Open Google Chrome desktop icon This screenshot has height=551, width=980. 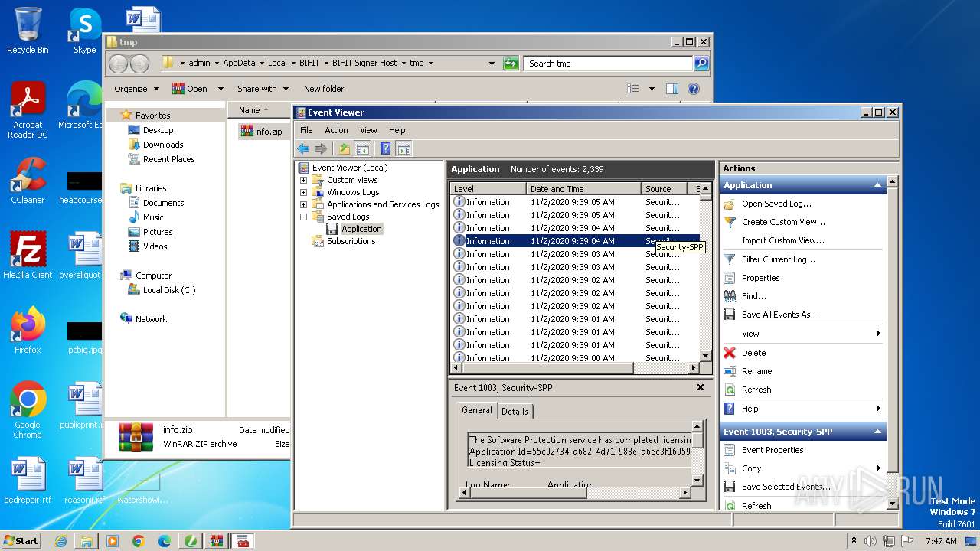click(28, 409)
